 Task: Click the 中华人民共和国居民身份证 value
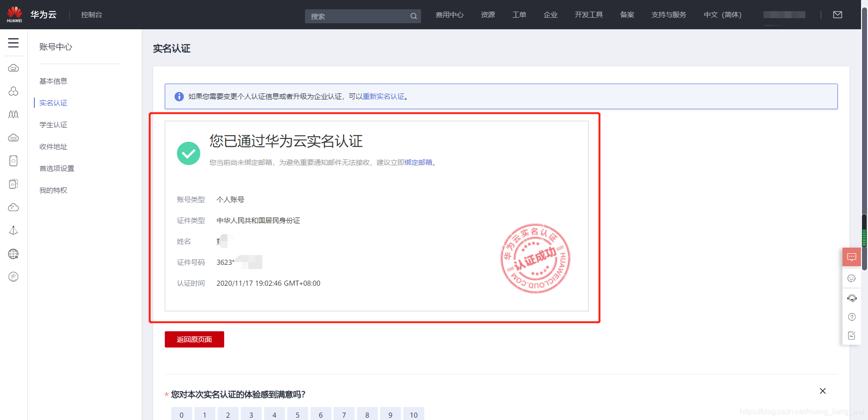[x=258, y=221]
